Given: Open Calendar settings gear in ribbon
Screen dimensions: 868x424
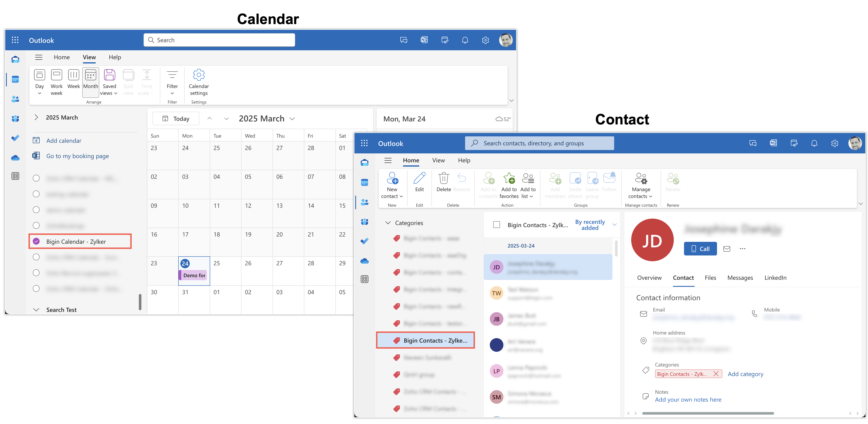Looking at the screenshot, I should [199, 75].
